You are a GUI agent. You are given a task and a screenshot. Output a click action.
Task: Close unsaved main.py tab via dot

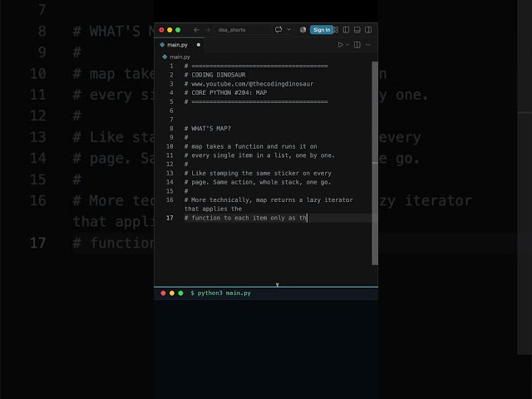coord(199,45)
